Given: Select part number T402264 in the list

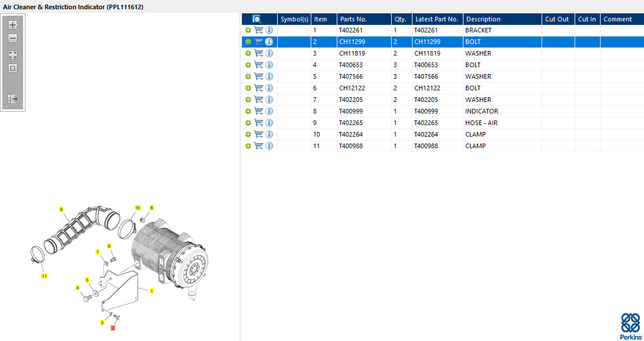Looking at the screenshot, I should [x=351, y=134].
